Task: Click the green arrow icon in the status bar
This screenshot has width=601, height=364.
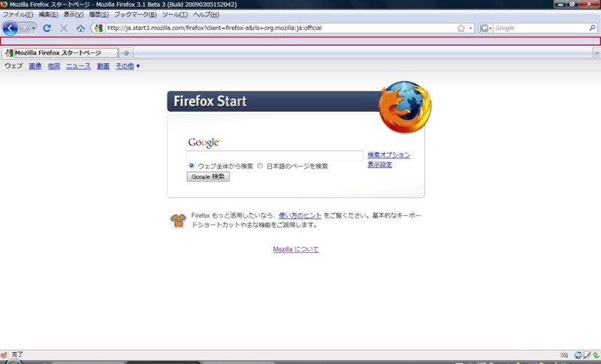Action: 596,355
